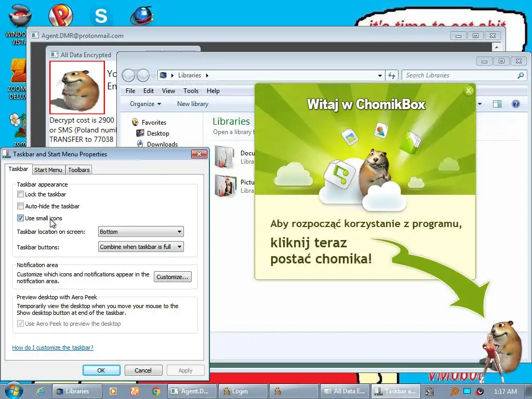
Task: Open the Help menu in Libraries
Action: [x=213, y=91]
